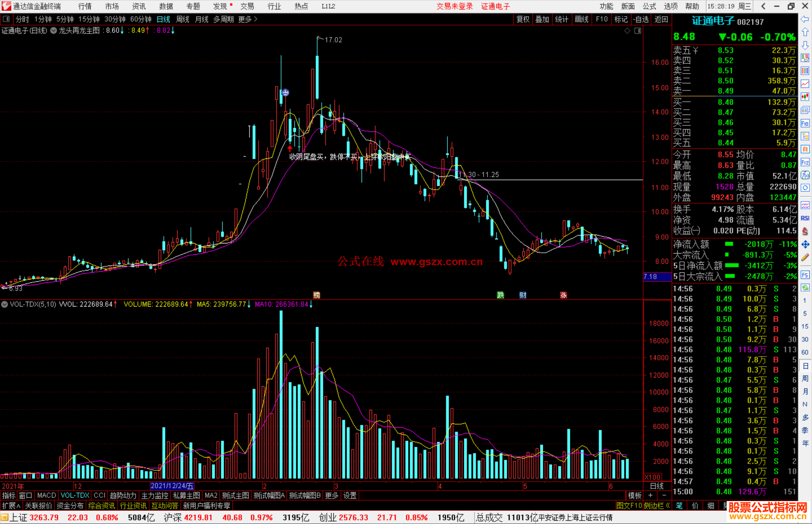
Task: Click the red S dollar icon in the sidebar
Action: pos(805,231)
